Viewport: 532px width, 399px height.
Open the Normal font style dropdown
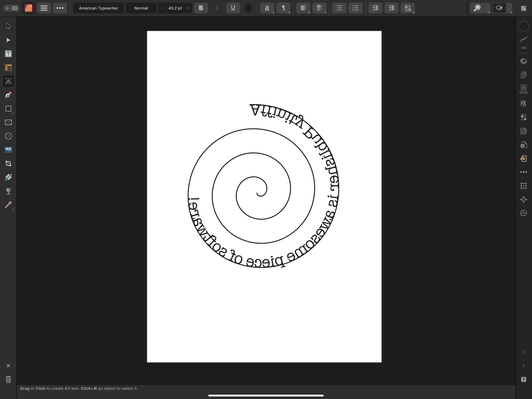tap(141, 8)
